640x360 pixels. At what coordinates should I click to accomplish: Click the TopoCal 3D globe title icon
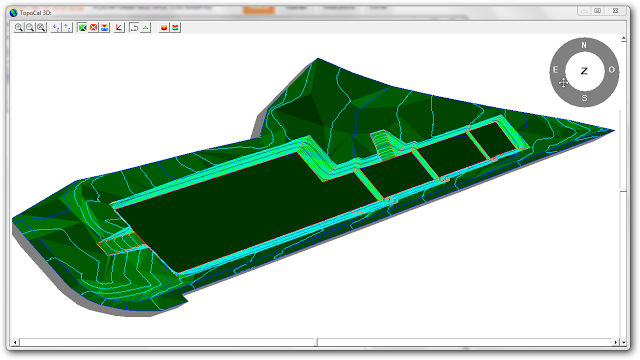(13, 13)
